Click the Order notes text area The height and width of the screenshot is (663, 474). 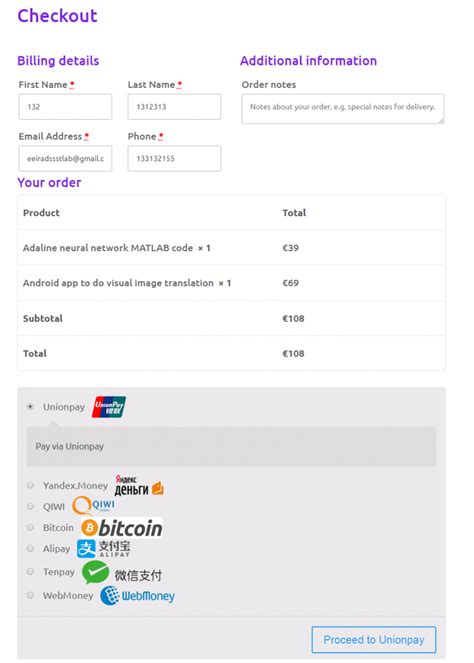click(x=343, y=109)
